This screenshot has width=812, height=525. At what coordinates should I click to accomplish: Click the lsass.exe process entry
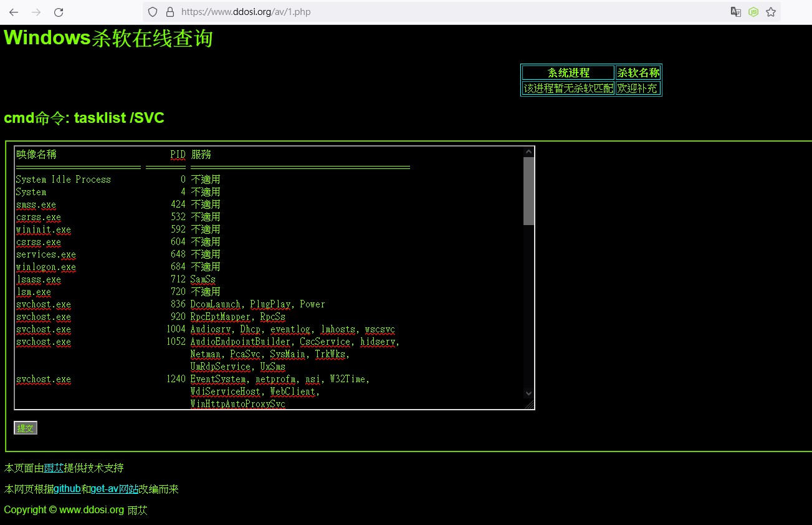[39, 279]
